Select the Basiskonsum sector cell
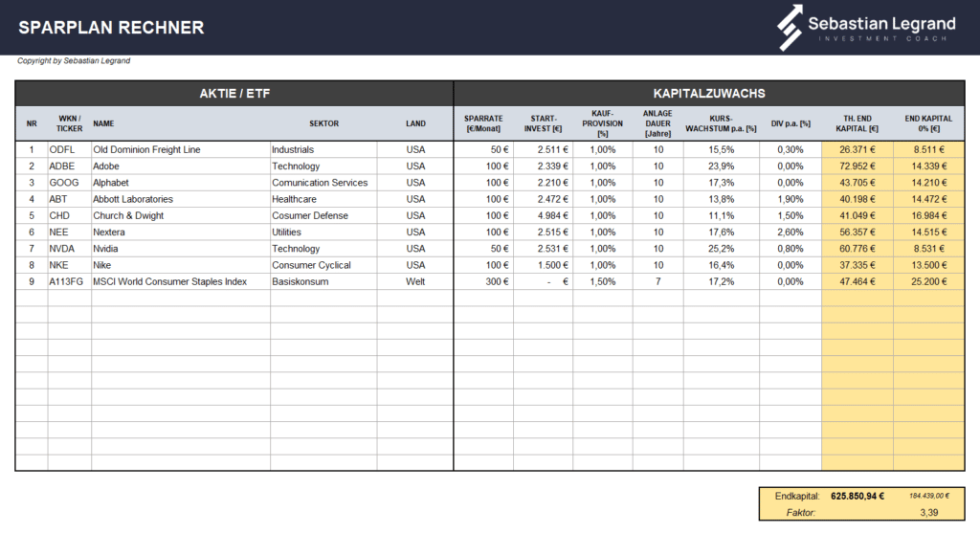Viewport: 980px width, 533px height. point(323,281)
